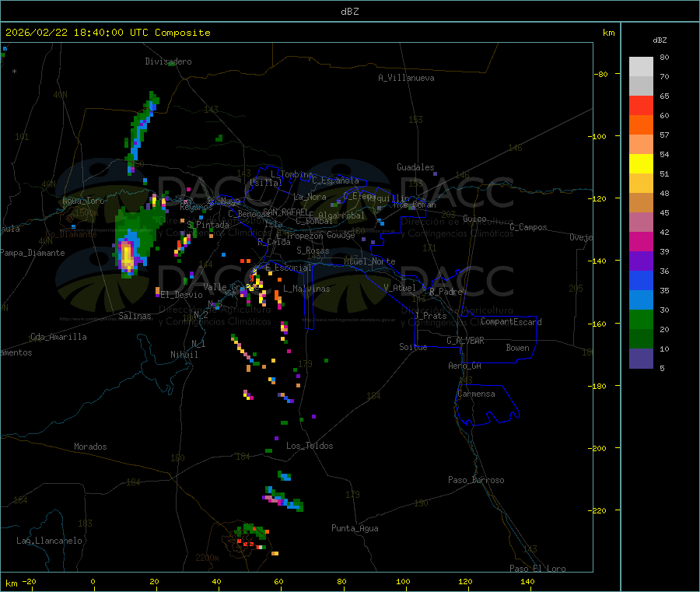This screenshot has width=700, height=592.
Task: Click the mauve 42-45 dBZ legend swatch
Action: 641,222
